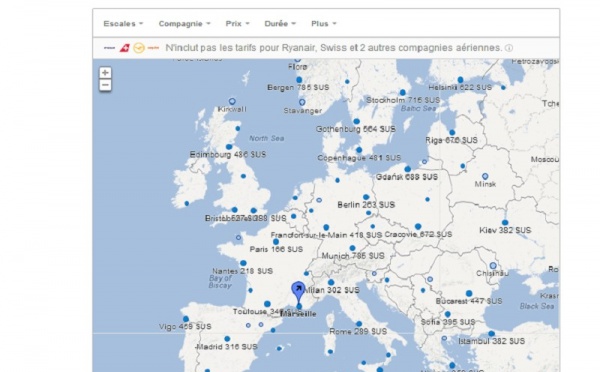The image size is (600, 372).
Task: Click the Vigo destination dot
Action: [186, 319]
